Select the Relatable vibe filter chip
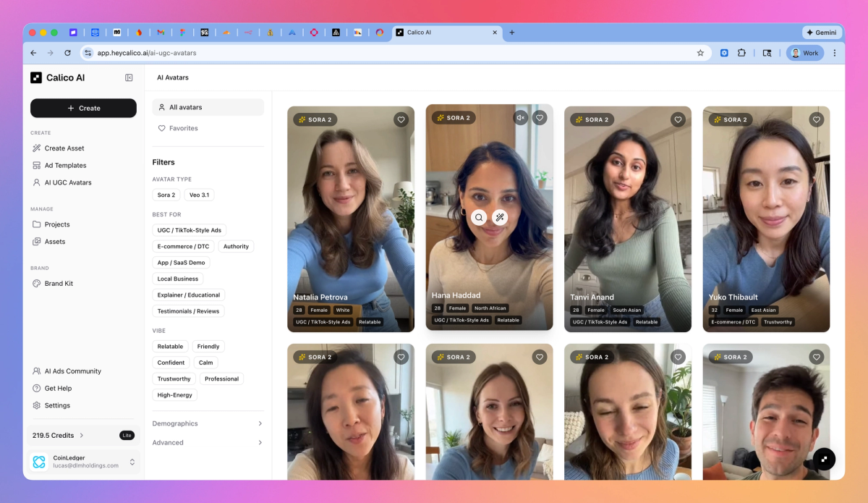The width and height of the screenshot is (868, 503). click(x=171, y=347)
